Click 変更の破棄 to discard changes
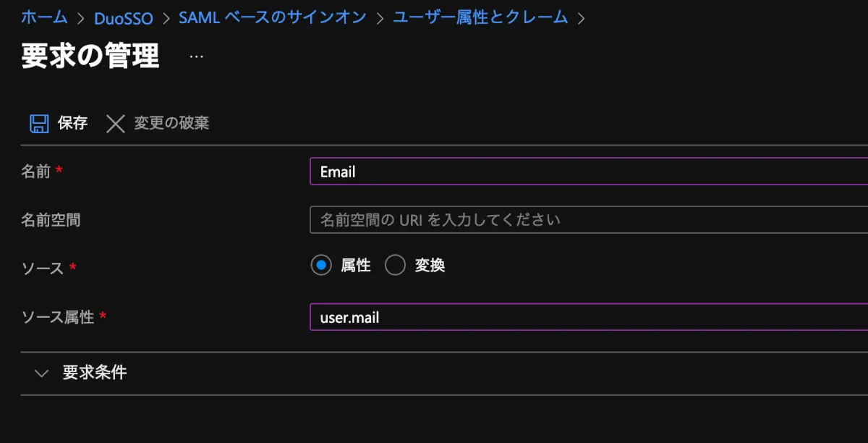This screenshot has width=868, height=443. tap(171, 123)
